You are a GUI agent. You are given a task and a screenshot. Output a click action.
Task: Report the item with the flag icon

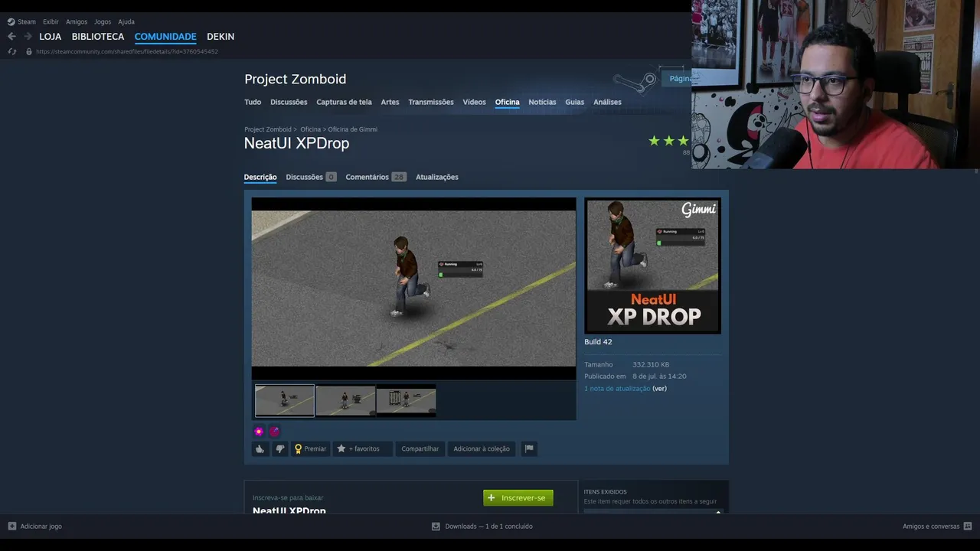click(x=528, y=448)
